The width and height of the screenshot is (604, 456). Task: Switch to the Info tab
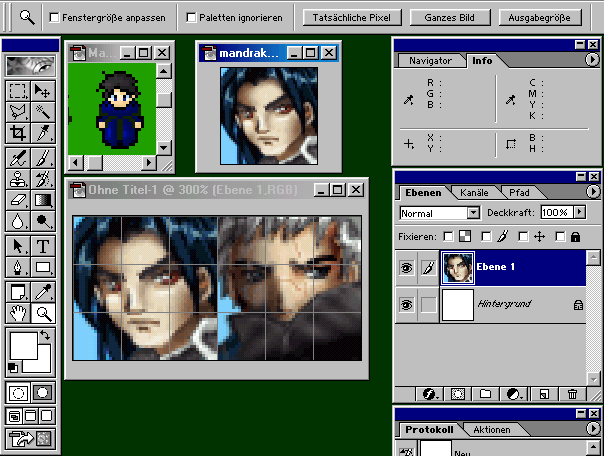tap(482, 60)
